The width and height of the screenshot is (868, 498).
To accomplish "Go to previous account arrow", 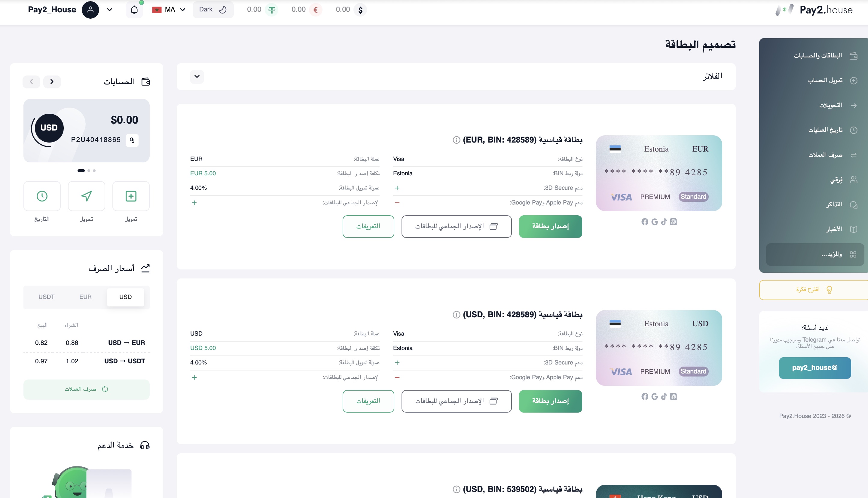I will [x=32, y=82].
